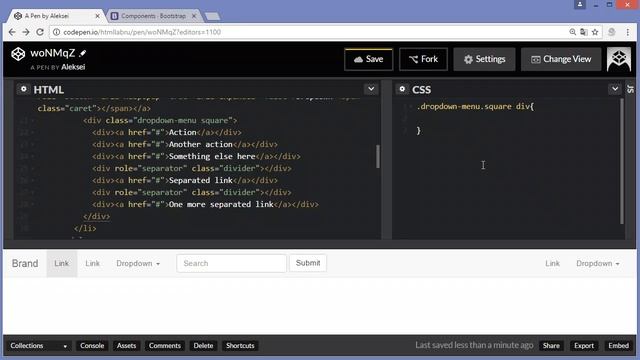
Task: Click the CodePen logo in header
Action: point(18,54)
